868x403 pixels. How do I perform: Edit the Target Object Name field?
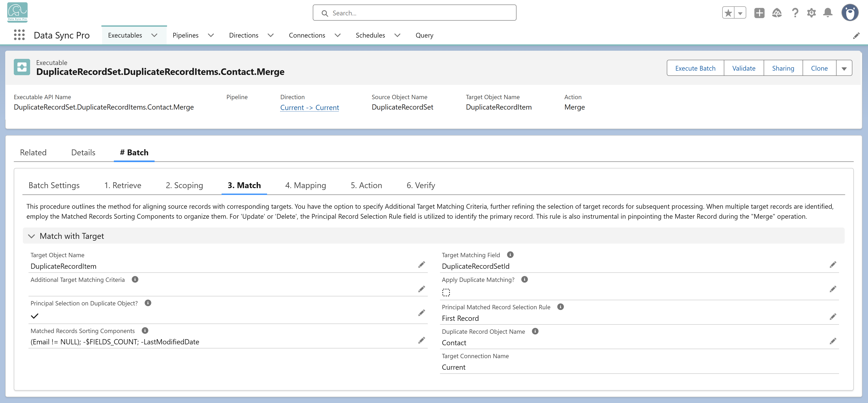point(421,264)
